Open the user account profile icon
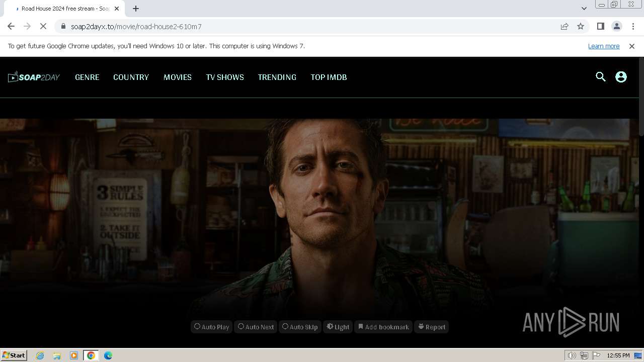 tap(621, 77)
